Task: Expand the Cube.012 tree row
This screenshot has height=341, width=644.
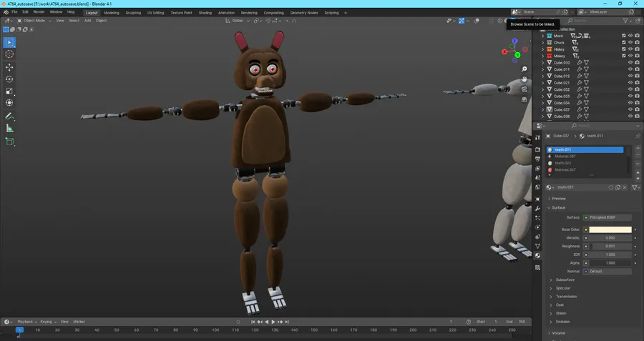Action: [543, 76]
